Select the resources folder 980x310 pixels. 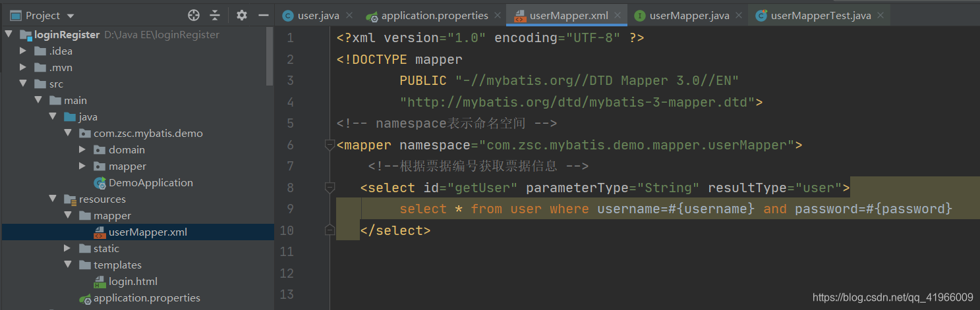click(x=102, y=199)
